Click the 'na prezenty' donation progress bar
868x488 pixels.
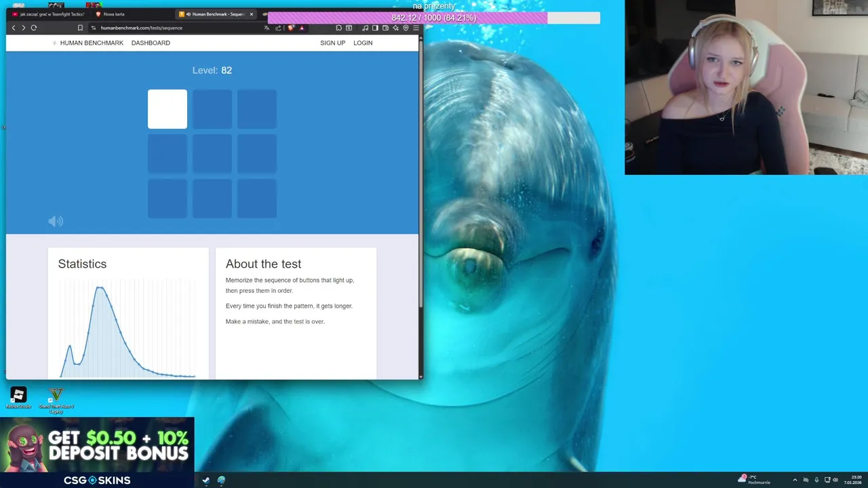coord(434,18)
